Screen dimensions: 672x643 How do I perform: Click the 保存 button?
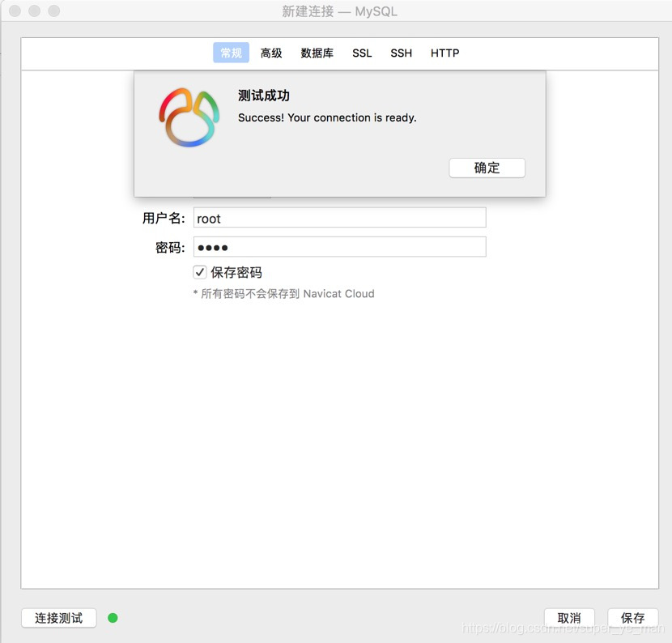[x=632, y=618]
